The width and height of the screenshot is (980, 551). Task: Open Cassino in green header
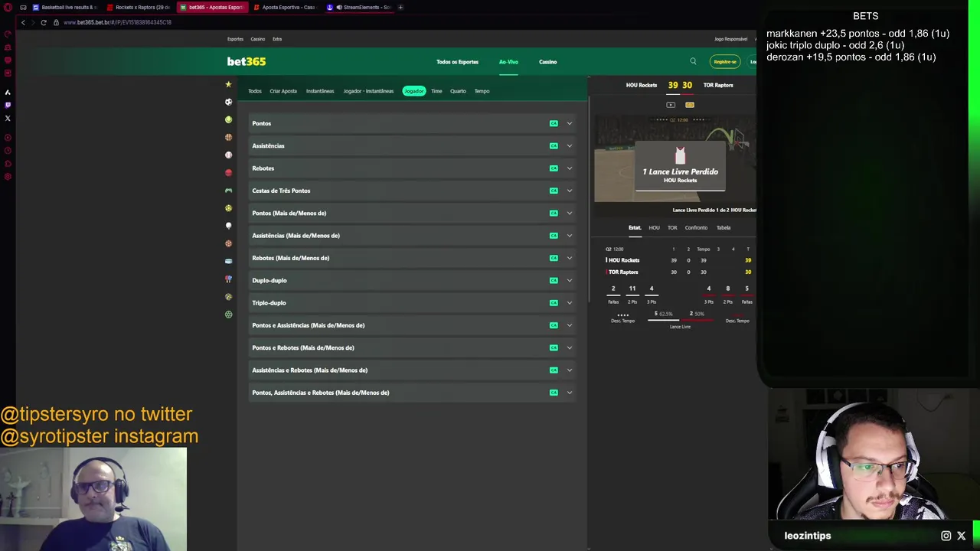[547, 62]
